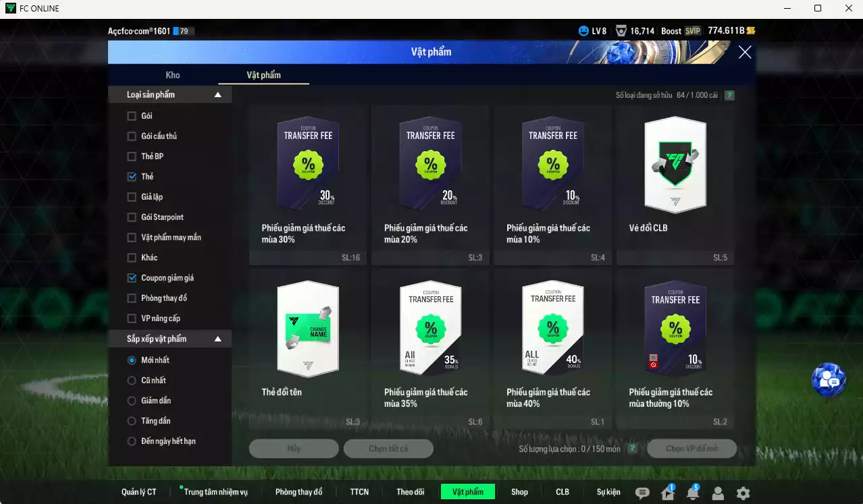Open the notifications bell icon
Image resolution: width=863 pixels, height=504 pixels.
point(693,493)
